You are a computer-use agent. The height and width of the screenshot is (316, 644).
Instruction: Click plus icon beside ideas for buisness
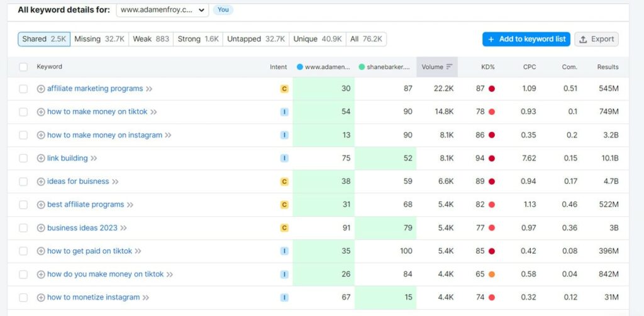point(41,182)
